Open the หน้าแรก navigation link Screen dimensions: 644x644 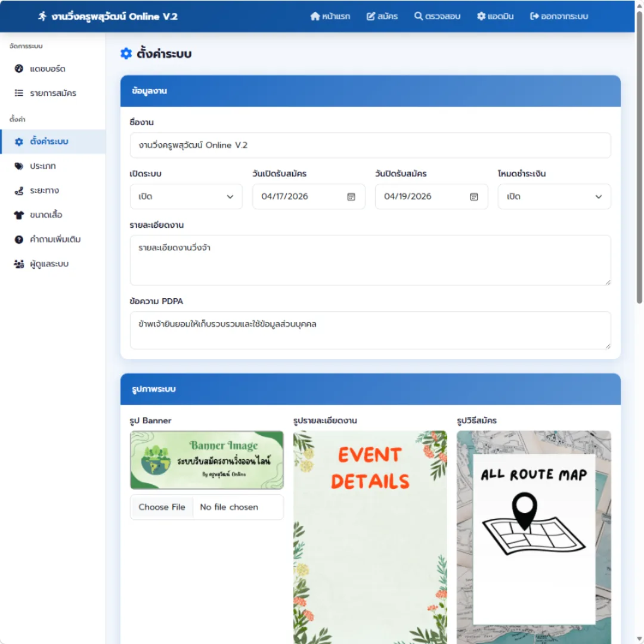tap(330, 16)
